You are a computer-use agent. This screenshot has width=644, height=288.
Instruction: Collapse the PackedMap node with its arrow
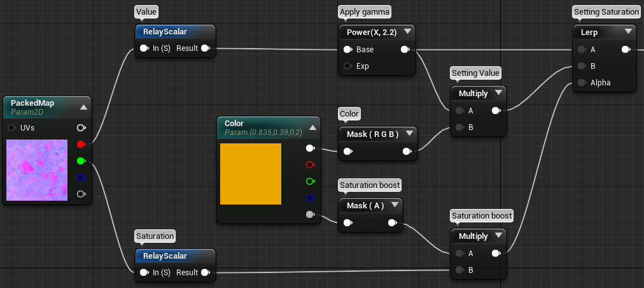[83, 106]
